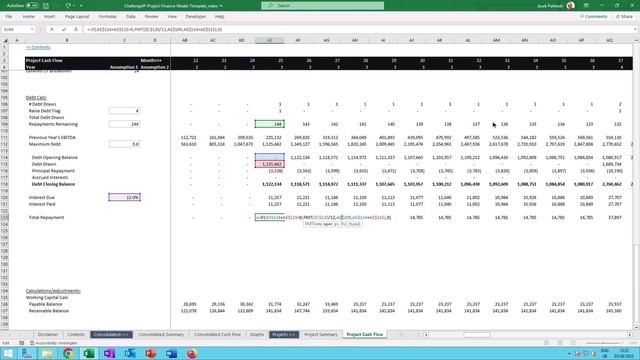Screen dimensions: 640x360
Task: Open the Help ribbon tab
Action: pyautogui.click(x=220, y=17)
